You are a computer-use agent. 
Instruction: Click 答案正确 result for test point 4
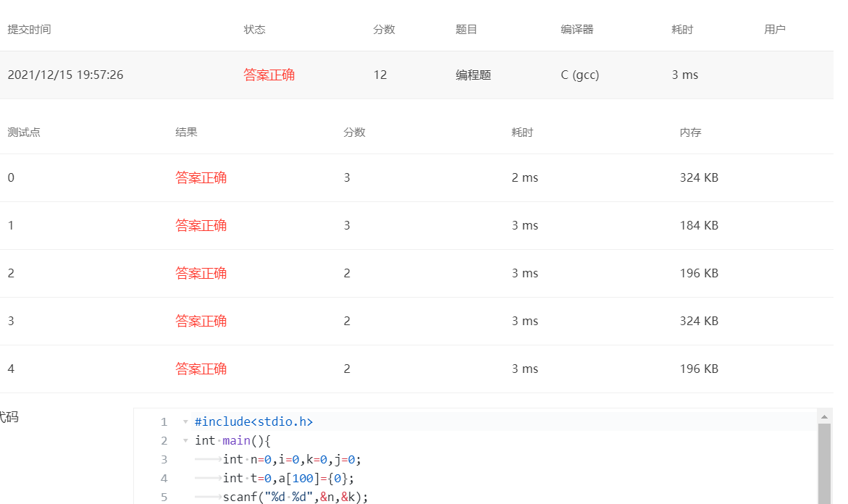[x=201, y=369]
